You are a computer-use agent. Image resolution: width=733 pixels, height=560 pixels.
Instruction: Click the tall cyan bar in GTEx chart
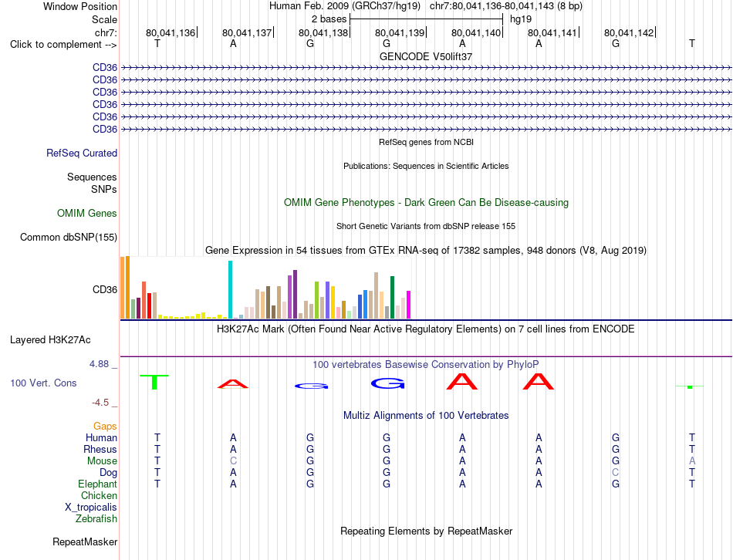click(x=230, y=290)
